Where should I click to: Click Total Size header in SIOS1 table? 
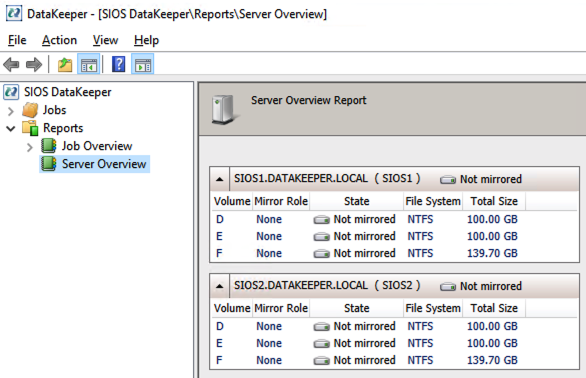pos(494,201)
